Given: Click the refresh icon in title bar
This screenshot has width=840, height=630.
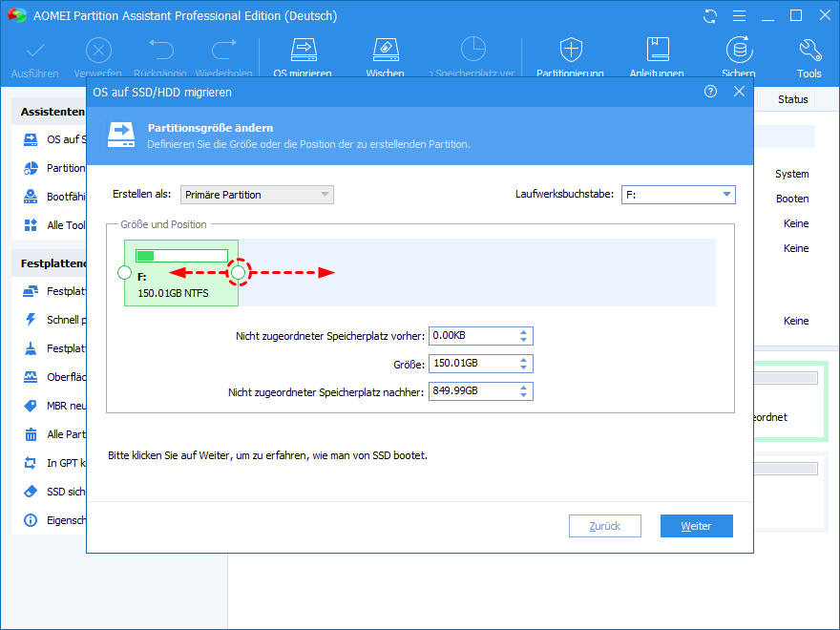Looking at the screenshot, I should (x=710, y=16).
